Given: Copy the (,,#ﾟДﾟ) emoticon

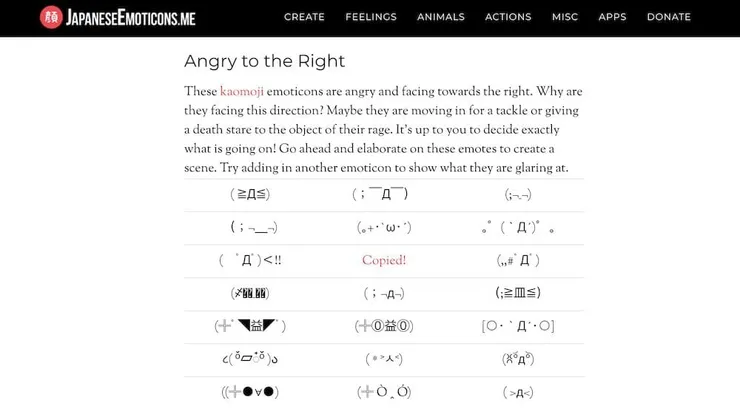Looking at the screenshot, I should click(518, 261).
